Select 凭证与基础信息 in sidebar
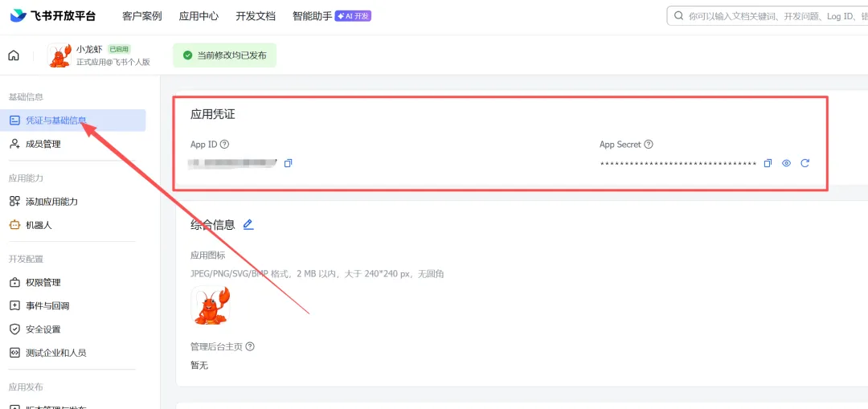The image size is (868, 409). tap(73, 121)
